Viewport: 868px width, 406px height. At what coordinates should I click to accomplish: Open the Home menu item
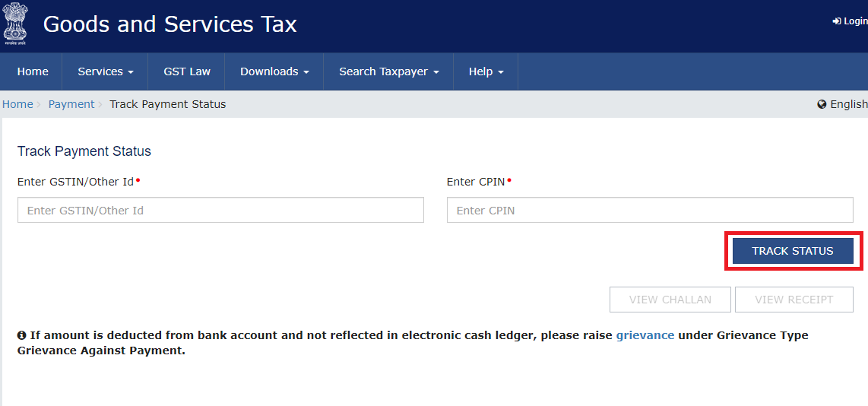pyautogui.click(x=33, y=71)
